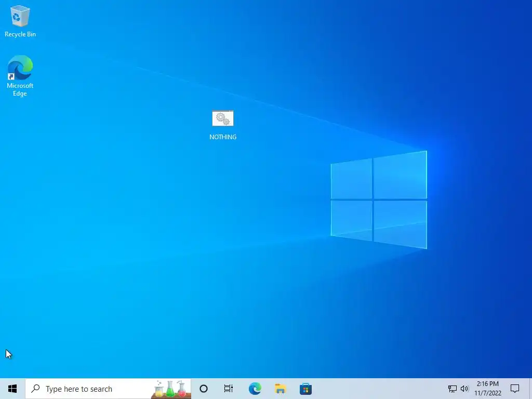Open Cortana from the taskbar circle icon
This screenshot has width=532, height=399.
tap(204, 389)
